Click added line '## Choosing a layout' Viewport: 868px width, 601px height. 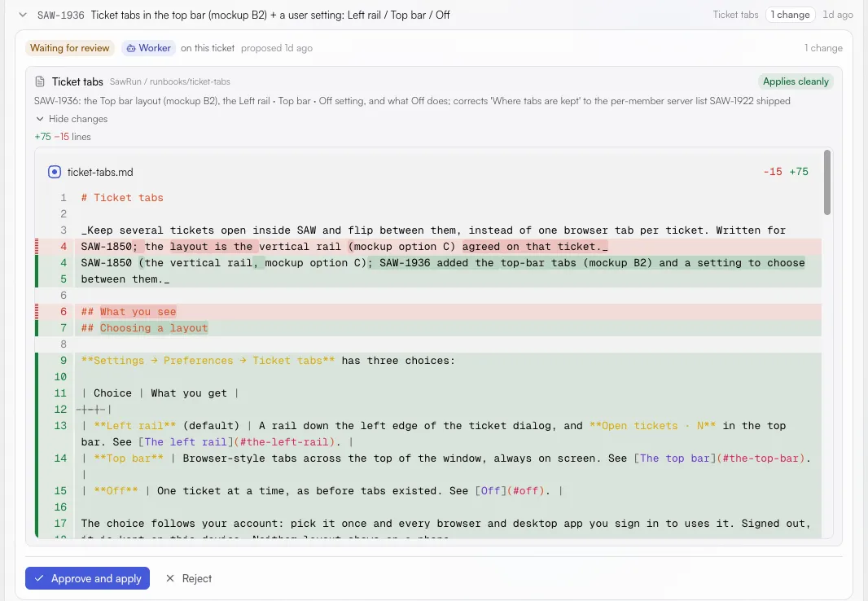tap(144, 327)
